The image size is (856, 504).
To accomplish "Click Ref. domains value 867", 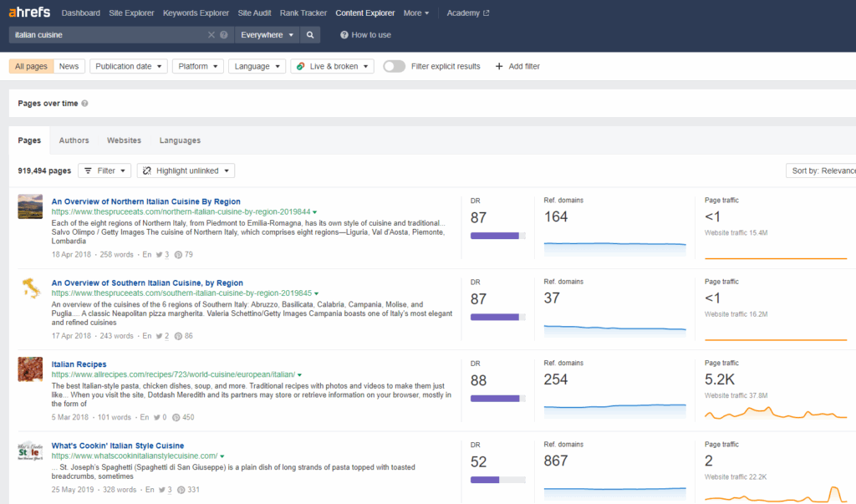I will click(556, 461).
